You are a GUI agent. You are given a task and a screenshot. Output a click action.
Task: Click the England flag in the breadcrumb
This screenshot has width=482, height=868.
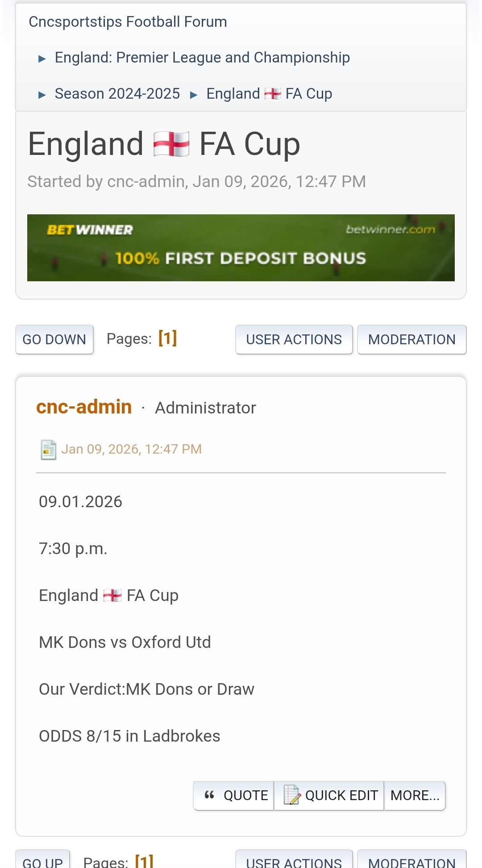273,94
